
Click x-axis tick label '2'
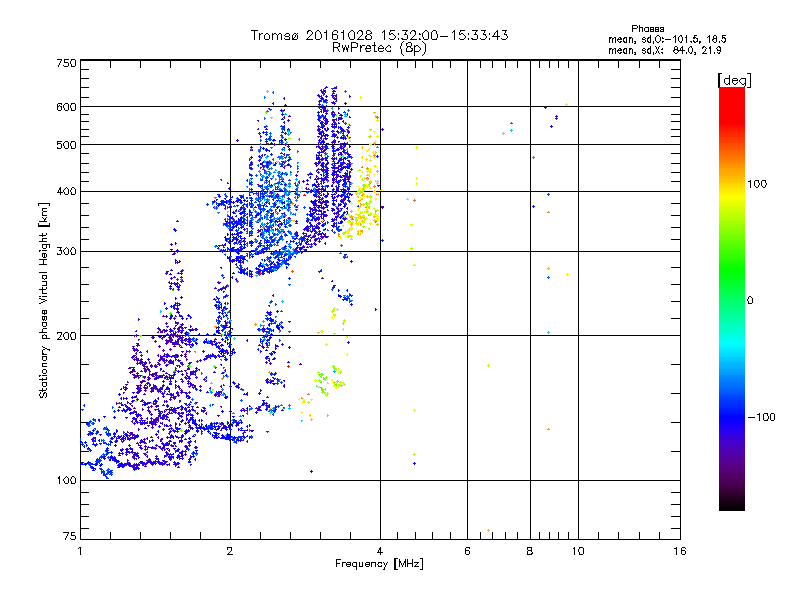coord(230,551)
